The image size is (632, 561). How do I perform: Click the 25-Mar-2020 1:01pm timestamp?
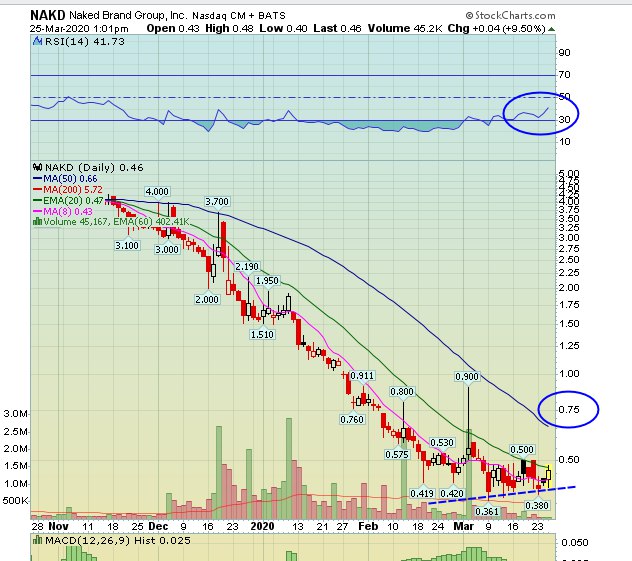79,29
